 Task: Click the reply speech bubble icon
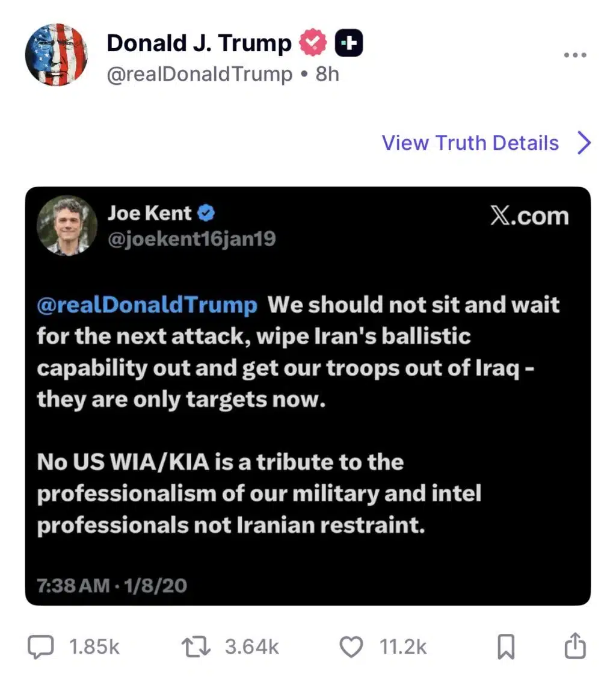coord(42,647)
